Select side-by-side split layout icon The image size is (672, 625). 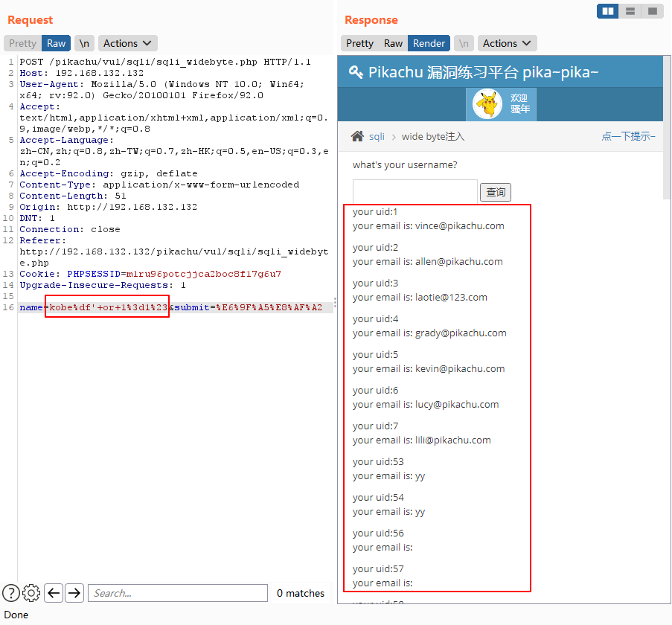coord(607,11)
